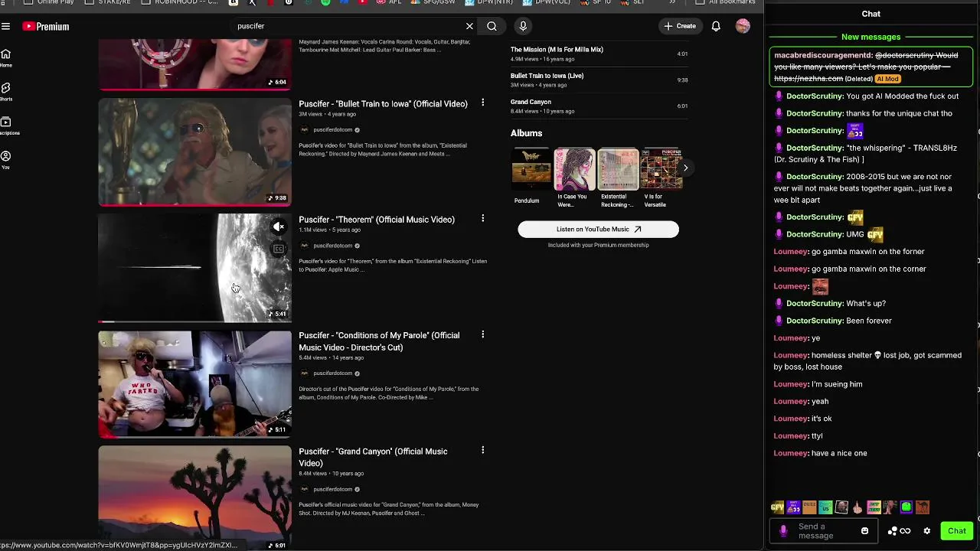Click the Chat panel header title
This screenshot has width=980, height=551.
(871, 14)
